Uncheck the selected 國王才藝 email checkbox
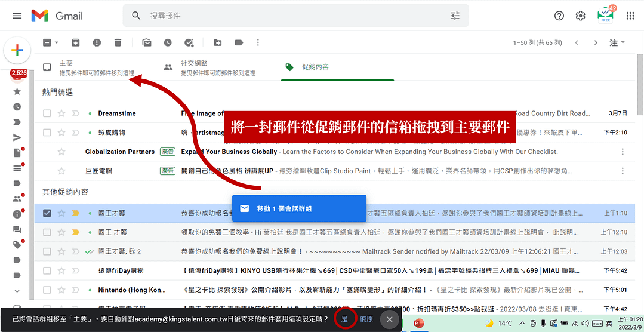Image resolution: width=644 pixels, height=332 pixels. tap(47, 213)
